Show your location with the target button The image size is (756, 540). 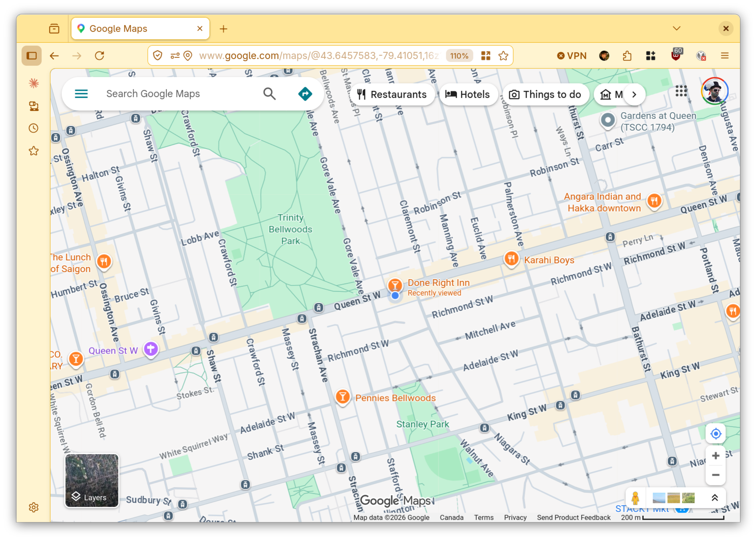[x=715, y=434]
